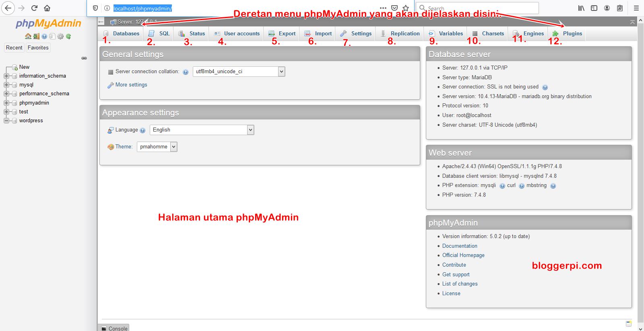Click the Server: 127.0.0.1 breadcrumb
Image resolution: width=644 pixels, height=331 pixels.
[x=137, y=22]
